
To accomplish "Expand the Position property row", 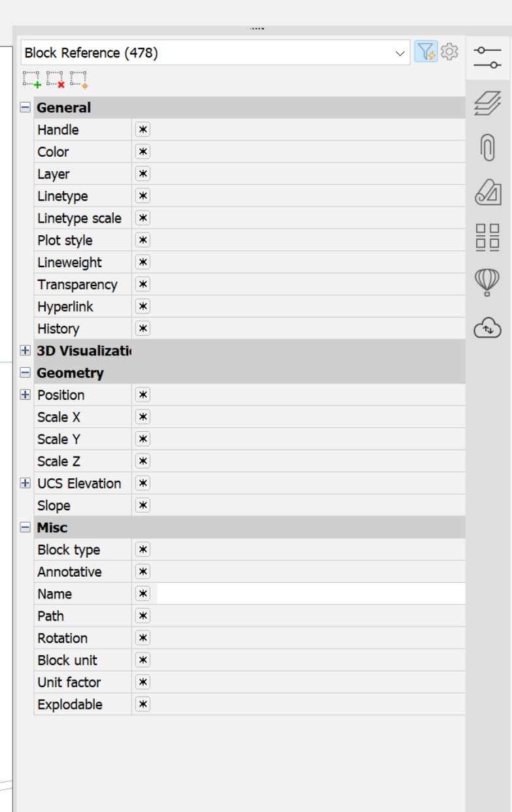I will coord(26,395).
